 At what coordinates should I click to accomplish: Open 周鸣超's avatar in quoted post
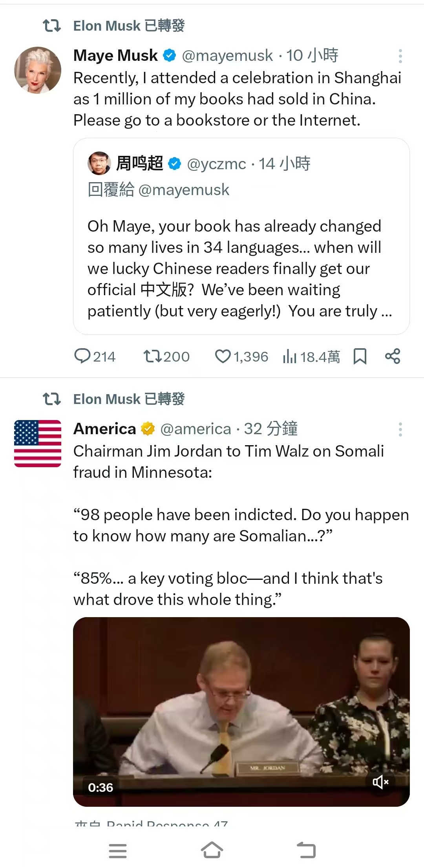coord(99,163)
